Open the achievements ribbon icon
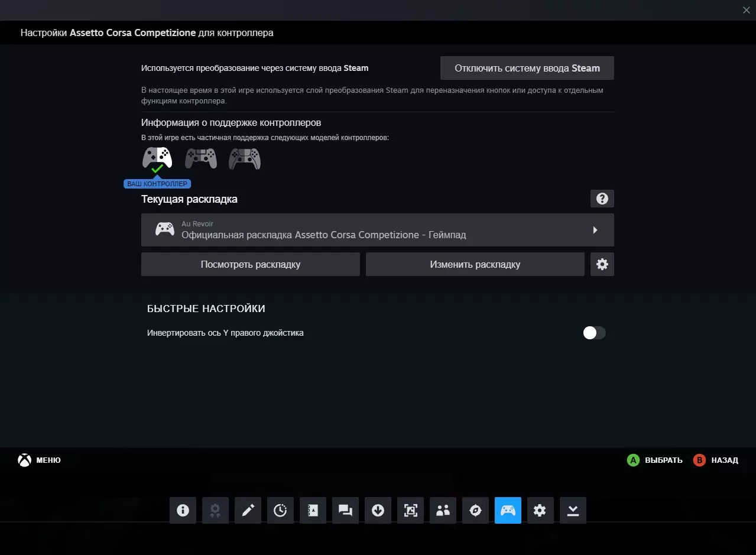Image resolution: width=756 pixels, height=555 pixels. (x=215, y=510)
